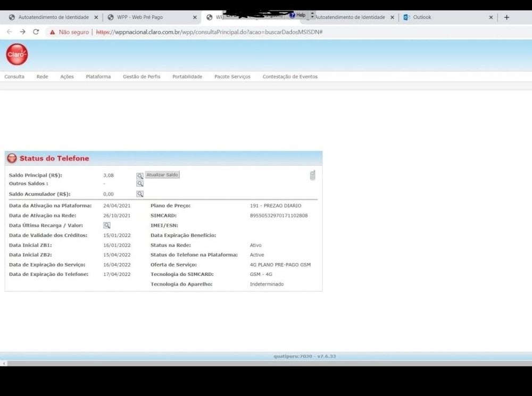Expand the Pacote Serviços menu

[x=232, y=77]
